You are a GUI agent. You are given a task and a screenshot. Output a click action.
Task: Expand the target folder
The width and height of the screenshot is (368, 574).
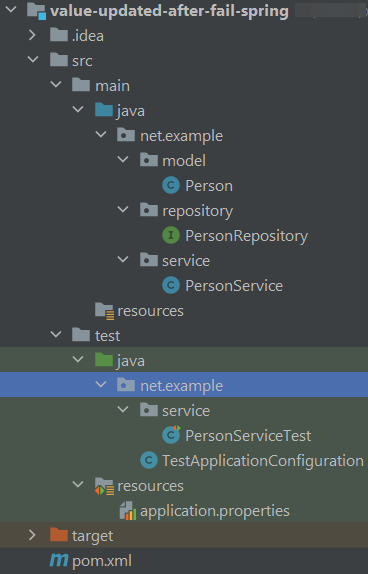[32, 535]
